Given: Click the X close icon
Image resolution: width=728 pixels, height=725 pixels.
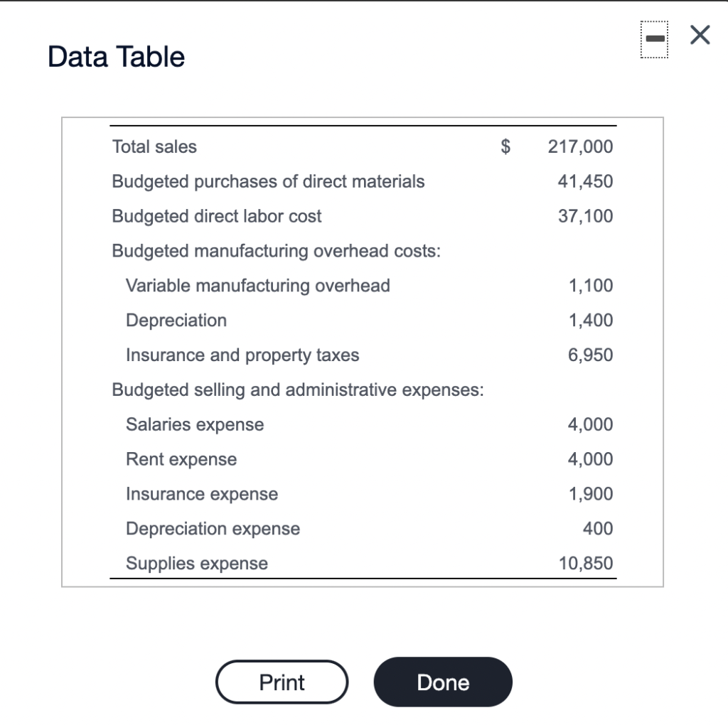Looking at the screenshot, I should (699, 35).
